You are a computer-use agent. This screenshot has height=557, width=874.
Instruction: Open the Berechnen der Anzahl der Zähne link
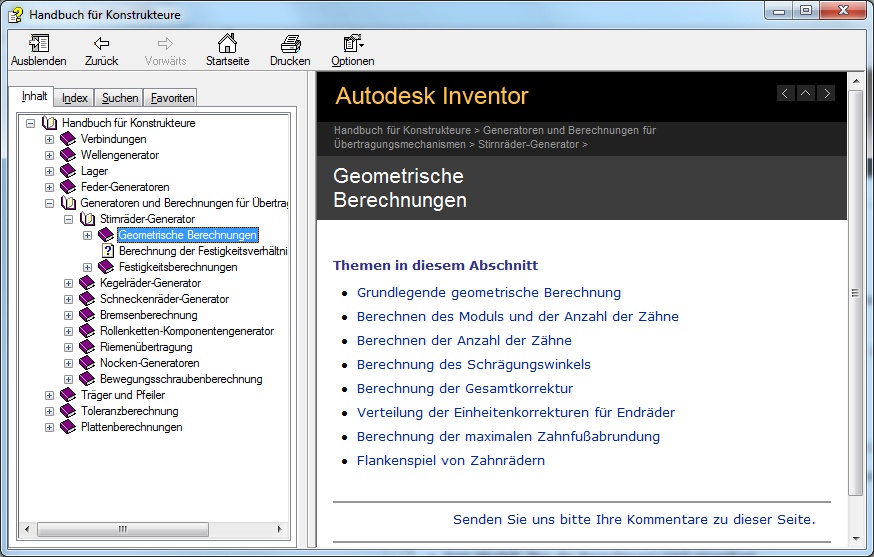(x=464, y=340)
